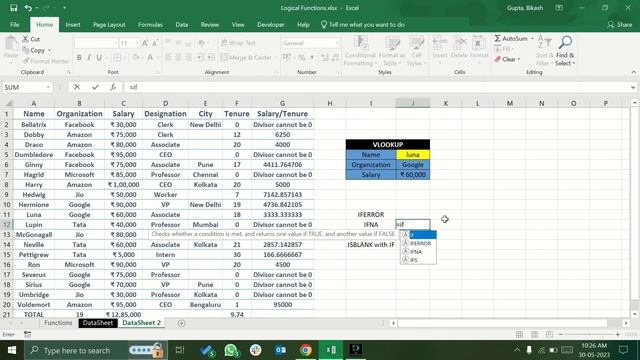The width and height of the screenshot is (640, 360).
Task: Click the Windows search box
Action: [x=96, y=350]
